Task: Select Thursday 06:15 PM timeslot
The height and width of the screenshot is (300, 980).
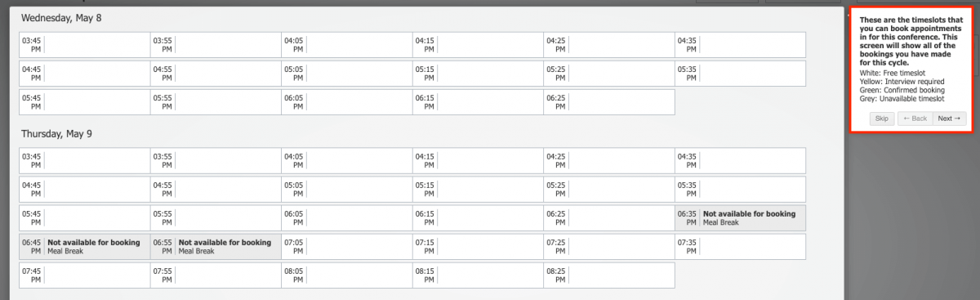Action: coord(479,218)
